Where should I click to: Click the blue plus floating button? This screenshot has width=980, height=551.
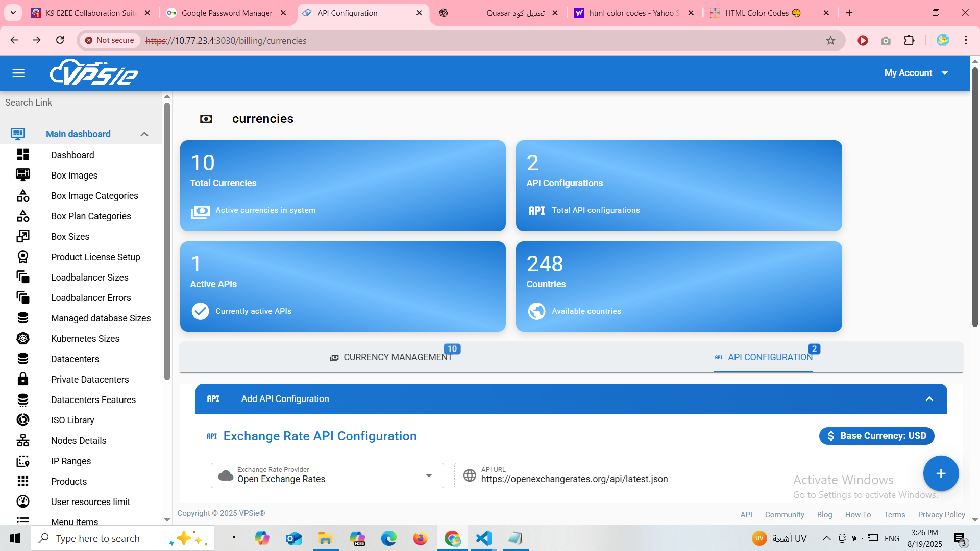click(x=940, y=473)
